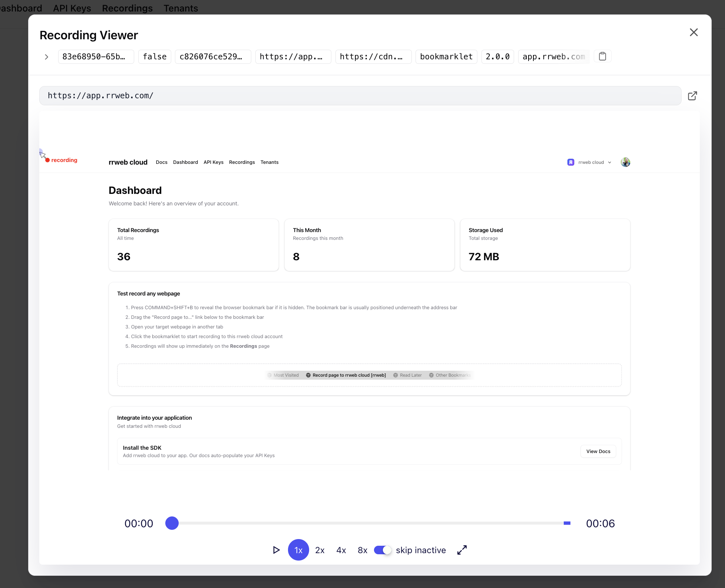This screenshot has width=725, height=588.
Task: Set playback speed to 1x
Action: tap(298, 550)
